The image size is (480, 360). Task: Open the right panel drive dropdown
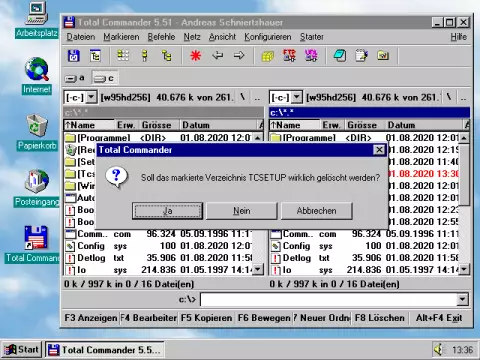tap(297, 97)
